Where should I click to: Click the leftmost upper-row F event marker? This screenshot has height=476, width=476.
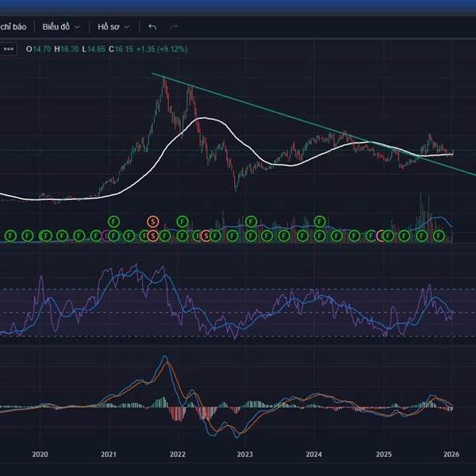coord(113,221)
